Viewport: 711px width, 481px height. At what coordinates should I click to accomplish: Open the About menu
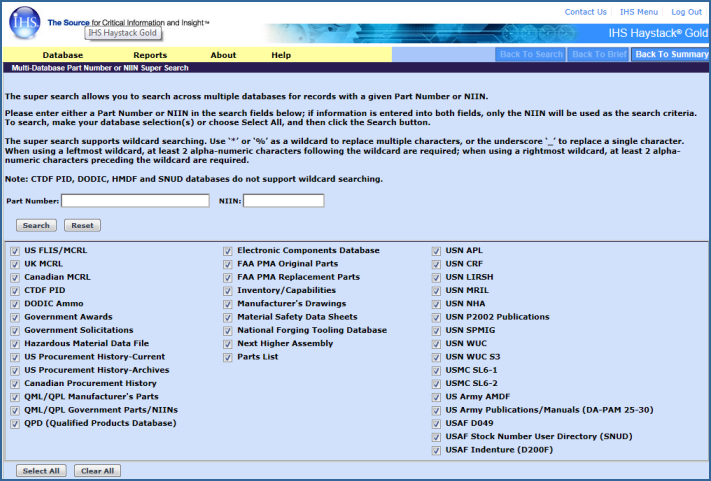point(223,55)
